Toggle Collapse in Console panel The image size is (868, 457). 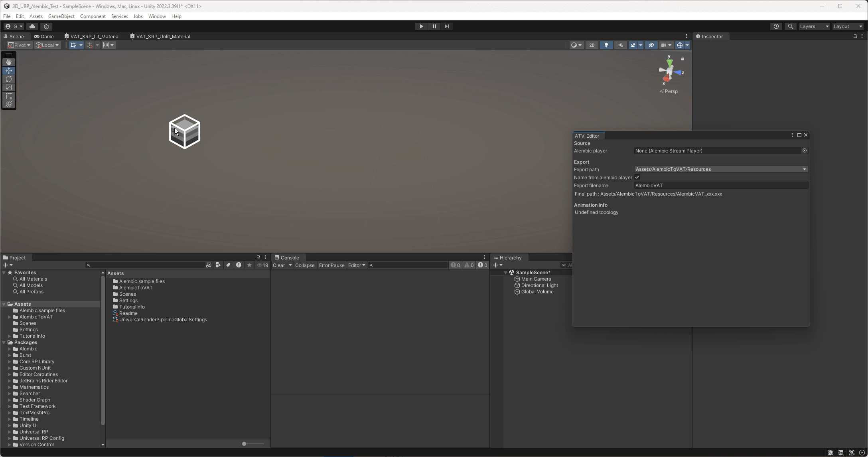305,265
